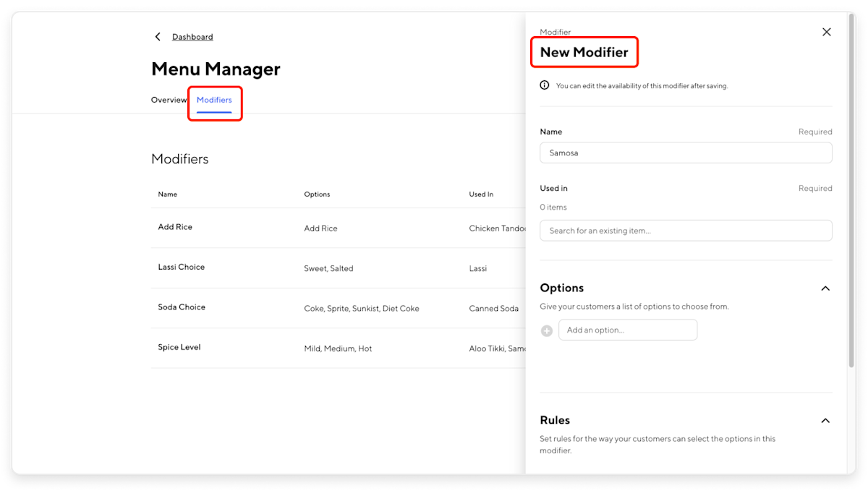The image size is (868, 496).
Task: Click the Canned Soda used-in cell
Action: tap(494, 309)
